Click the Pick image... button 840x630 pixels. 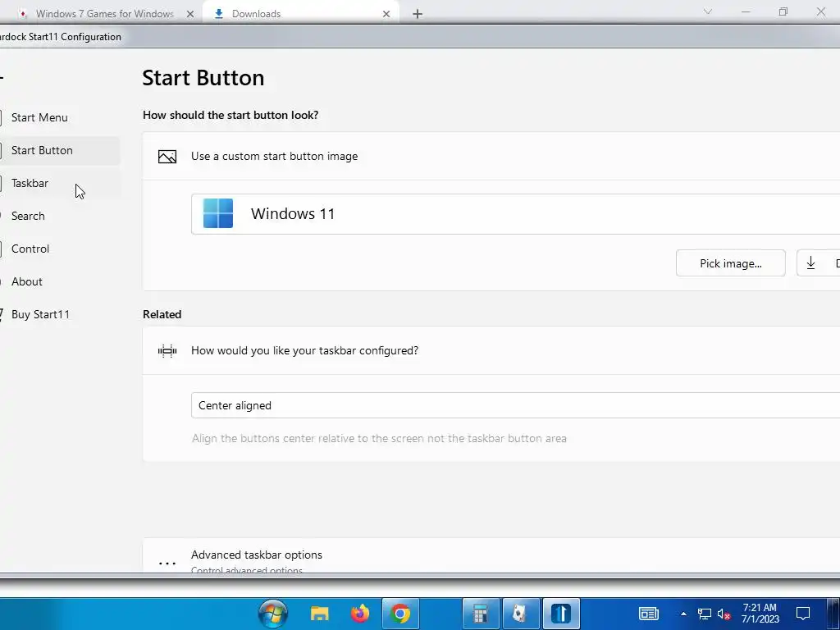[731, 263]
